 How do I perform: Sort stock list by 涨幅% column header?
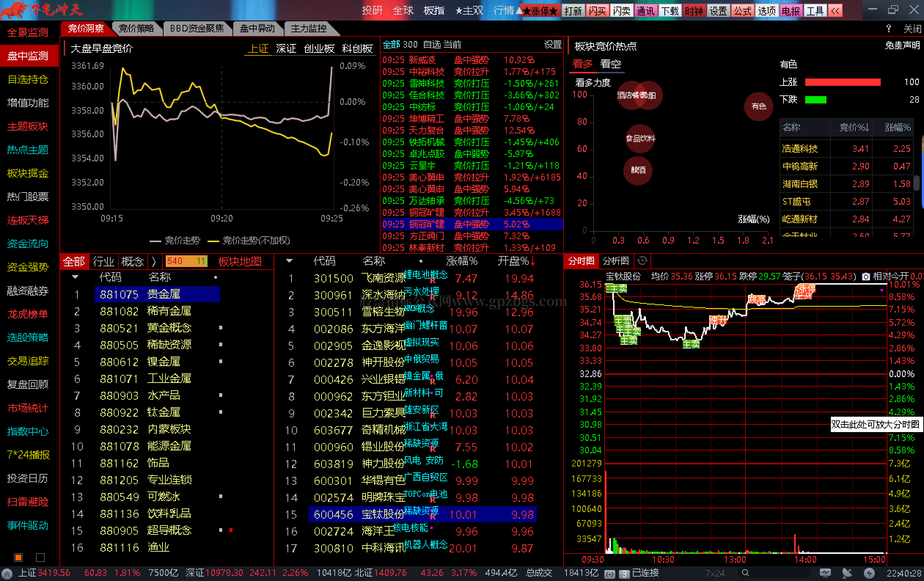462,261
